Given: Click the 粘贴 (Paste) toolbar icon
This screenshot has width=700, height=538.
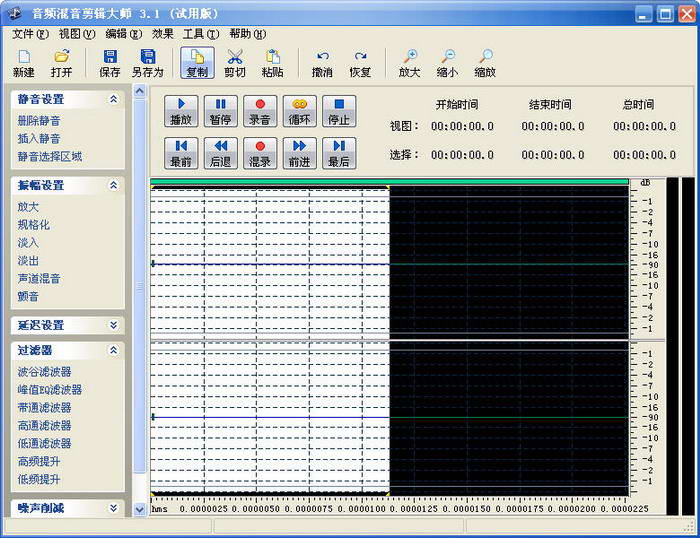Looking at the screenshot, I should [x=272, y=57].
